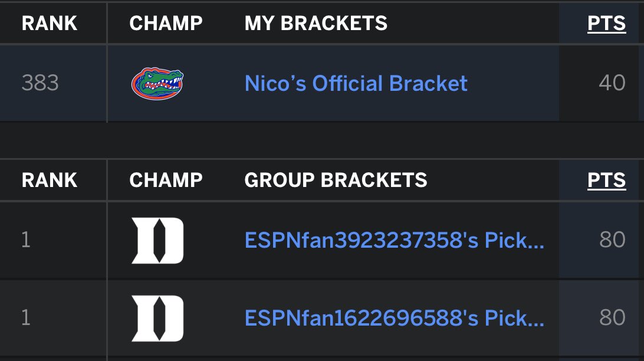The height and width of the screenshot is (361, 644).
Task: Click the MY BRACKETS column header
Action: [316, 23]
